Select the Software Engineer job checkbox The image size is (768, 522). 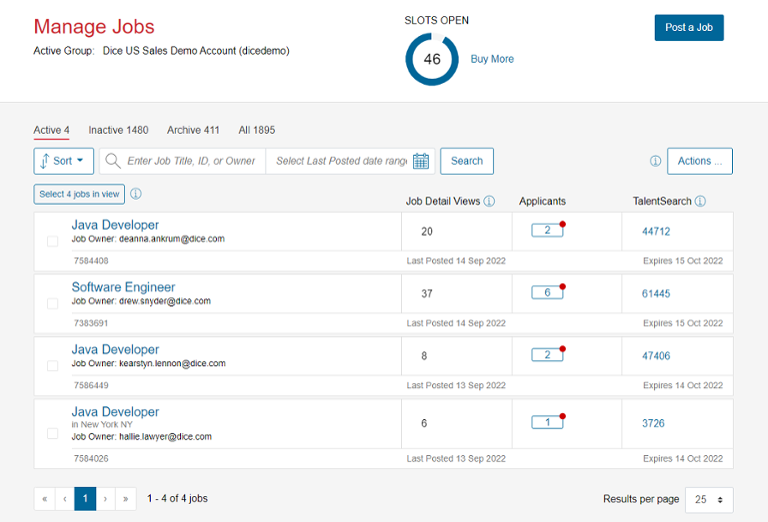coord(53,303)
